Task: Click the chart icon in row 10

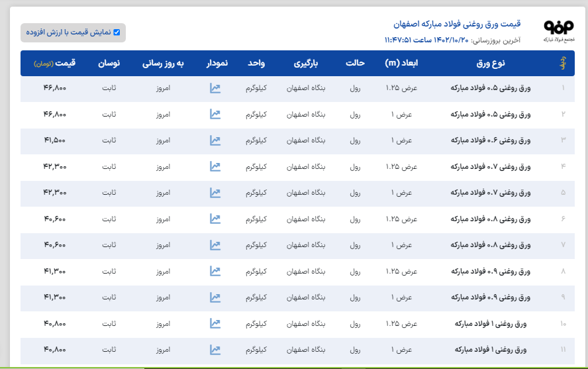Action: (x=215, y=323)
